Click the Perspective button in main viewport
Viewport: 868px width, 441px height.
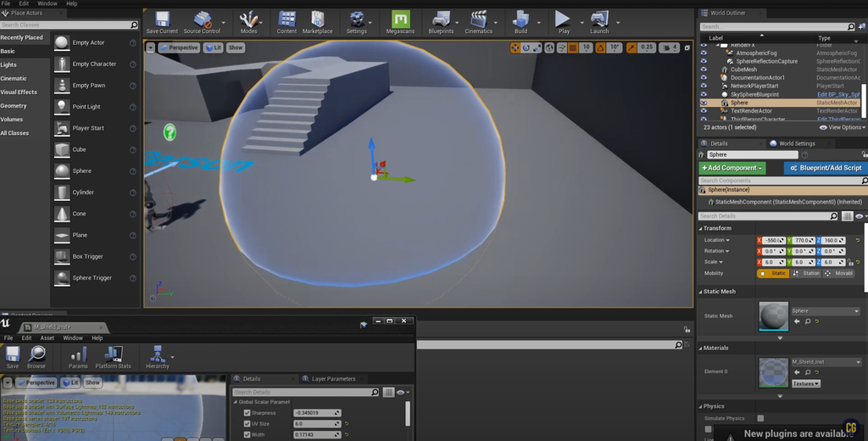(179, 47)
